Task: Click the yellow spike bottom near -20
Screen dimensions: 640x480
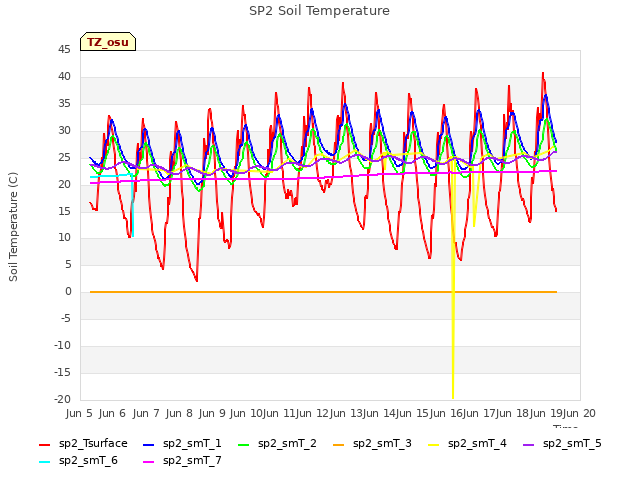Action: pyautogui.click(x=453, y=398)
